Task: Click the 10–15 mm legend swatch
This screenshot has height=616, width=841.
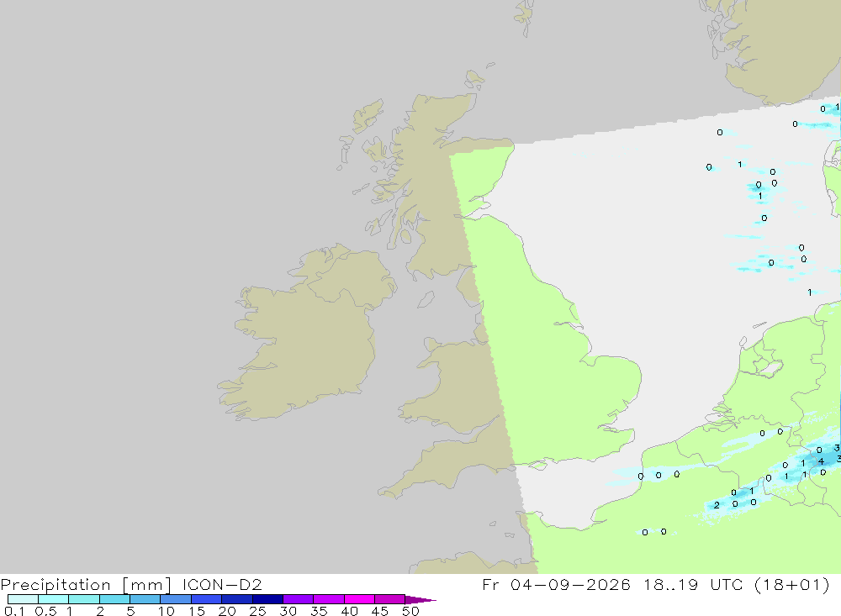Action: (x=176, y=599)
